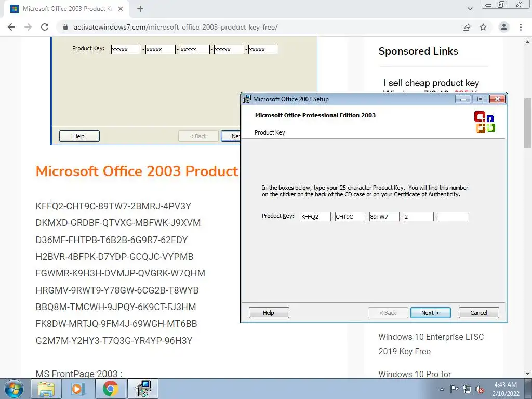Open the Action Center flag icon
The width and height of the screenshot is (532, 399).
pyautogui.click(x=454, y=389)
